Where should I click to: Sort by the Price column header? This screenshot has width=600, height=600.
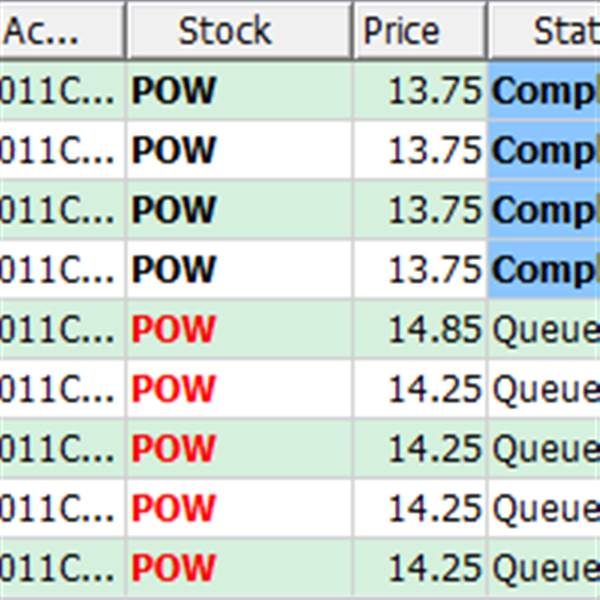pyautogui.click(x=419, y=30)
